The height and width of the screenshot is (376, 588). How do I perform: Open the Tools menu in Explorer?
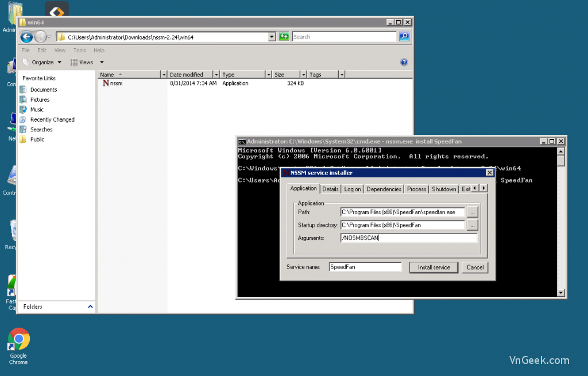tap(79, 51)
